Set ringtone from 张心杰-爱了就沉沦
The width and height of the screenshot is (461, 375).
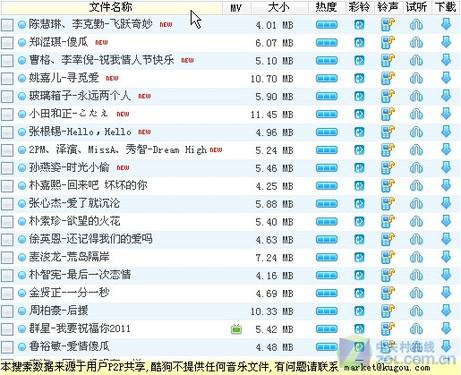coord(388,204)
